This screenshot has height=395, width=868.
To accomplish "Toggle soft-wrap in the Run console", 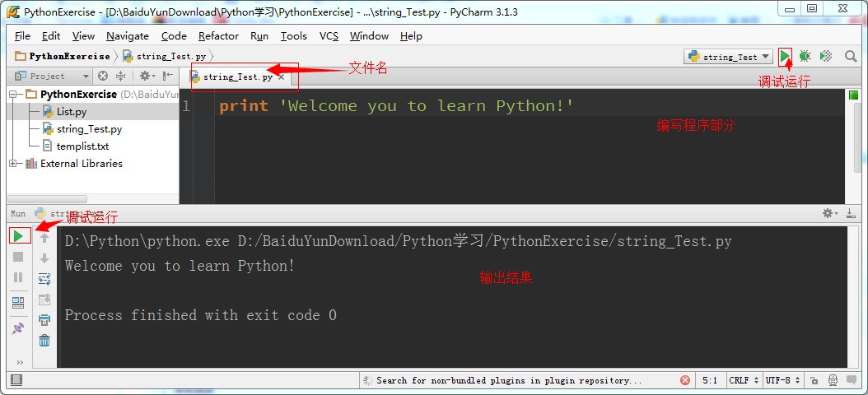I will (x=44, y=279).
